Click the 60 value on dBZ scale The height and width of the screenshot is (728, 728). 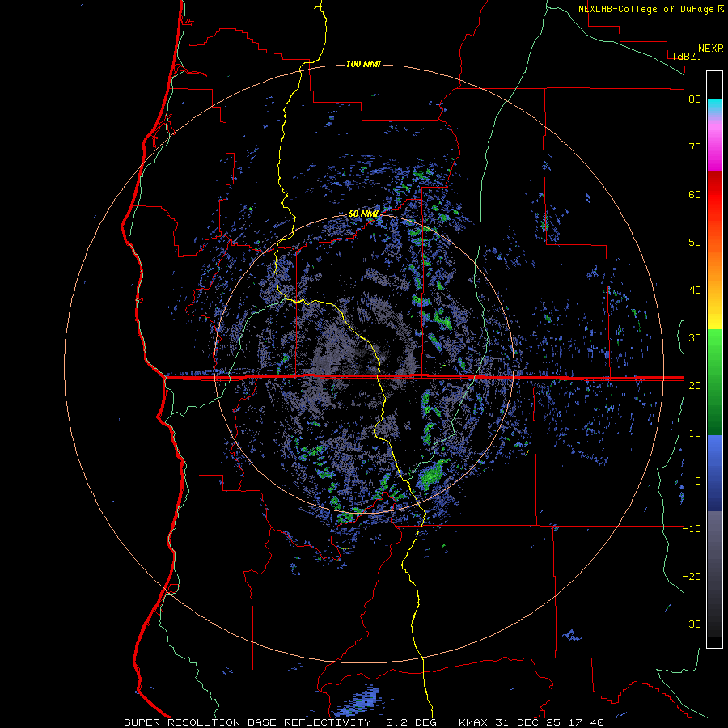(695, 194)
